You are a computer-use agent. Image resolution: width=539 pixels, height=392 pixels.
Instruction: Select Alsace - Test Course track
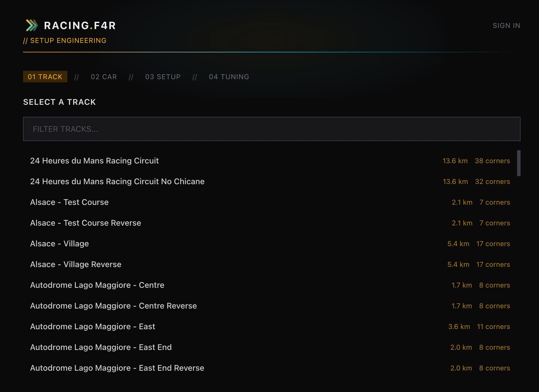pos(69,202)
